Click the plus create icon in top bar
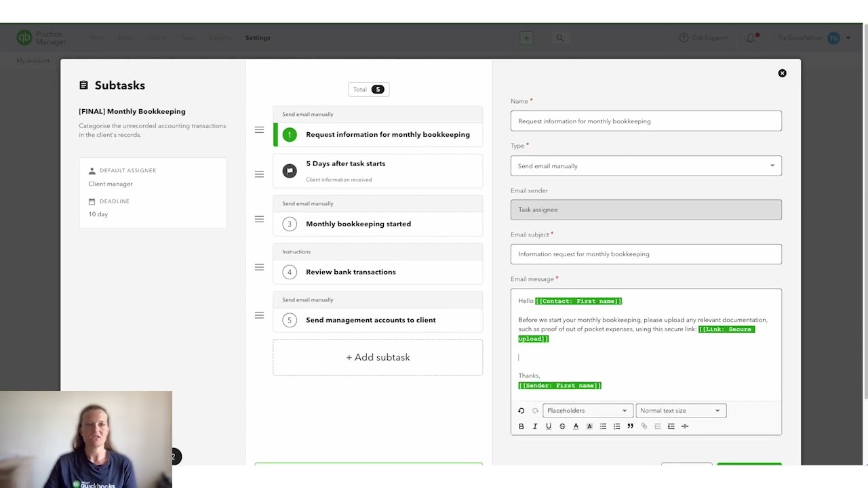The image size is (868, 488). coord(526,38)
